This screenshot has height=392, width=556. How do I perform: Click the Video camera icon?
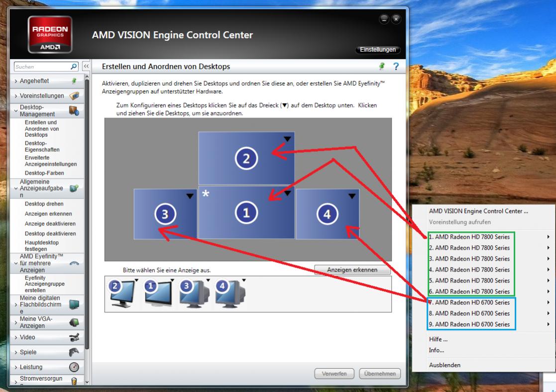coord(74,337)
